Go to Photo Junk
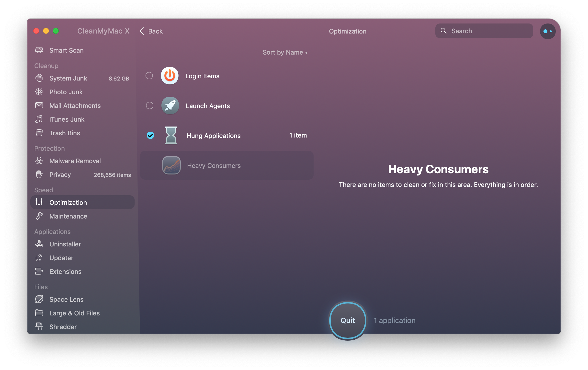The height and width of the screenshot is (370, 588). (x=82, y=92)
